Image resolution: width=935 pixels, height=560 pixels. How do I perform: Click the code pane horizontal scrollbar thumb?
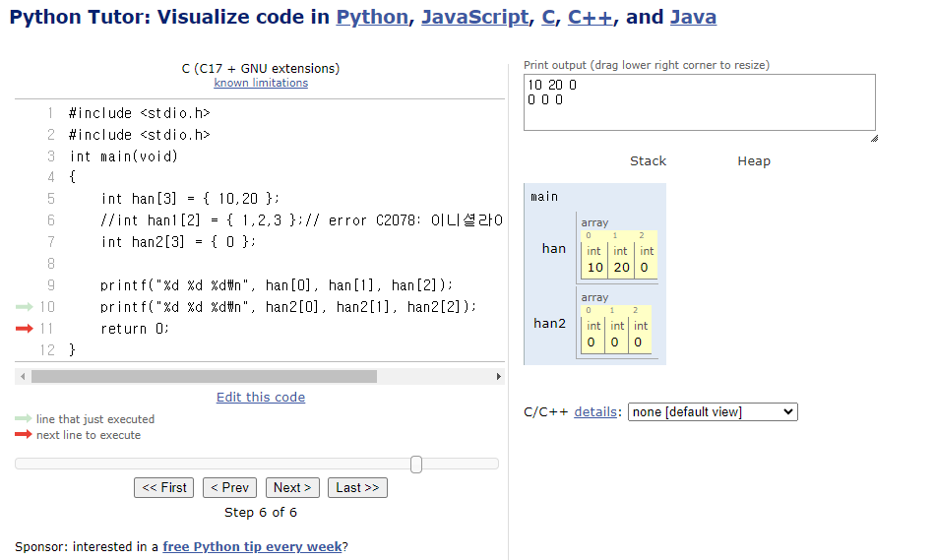click(204, 376)
